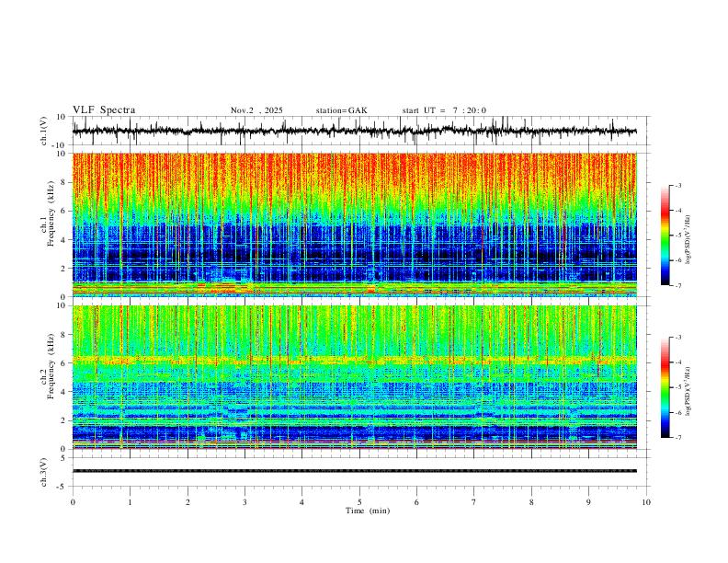
Task: Click the ch.2 PSD color scale bar
Action: 665,387
